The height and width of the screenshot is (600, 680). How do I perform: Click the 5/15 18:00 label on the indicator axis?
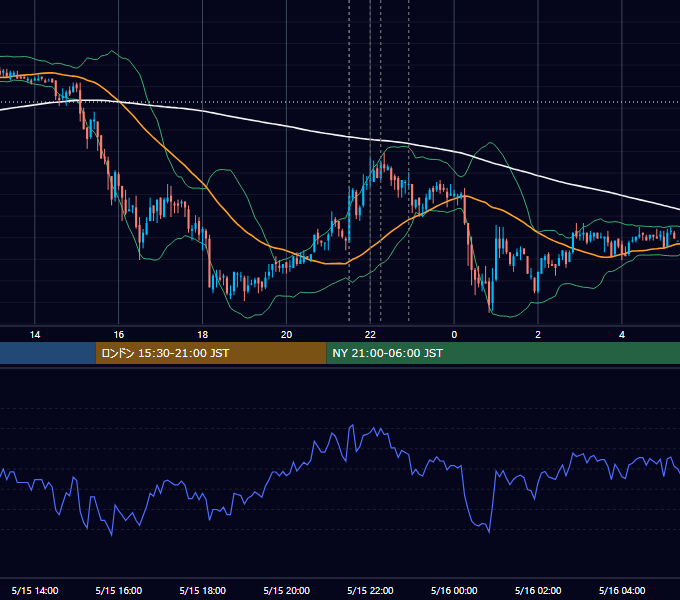tap(203, 590)
